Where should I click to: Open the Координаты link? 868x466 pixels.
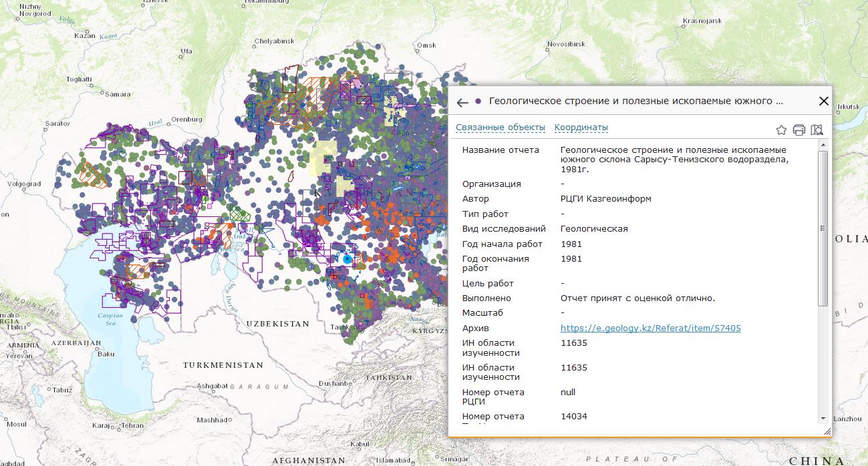click(581, 128)
